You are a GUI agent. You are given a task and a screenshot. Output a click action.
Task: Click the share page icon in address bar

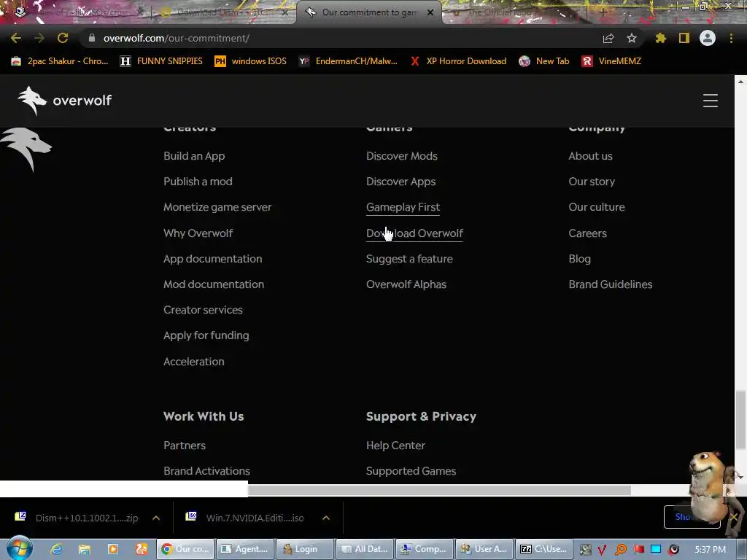[x=608, y=38]
